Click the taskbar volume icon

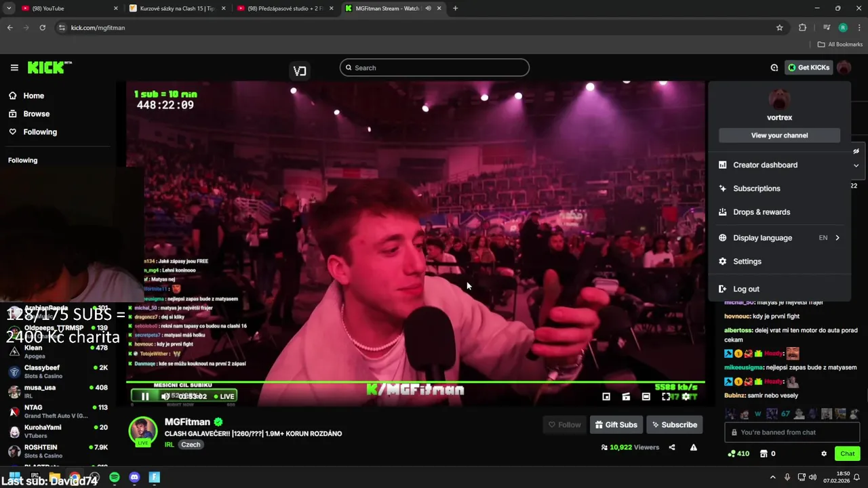(x=812, y=477)
